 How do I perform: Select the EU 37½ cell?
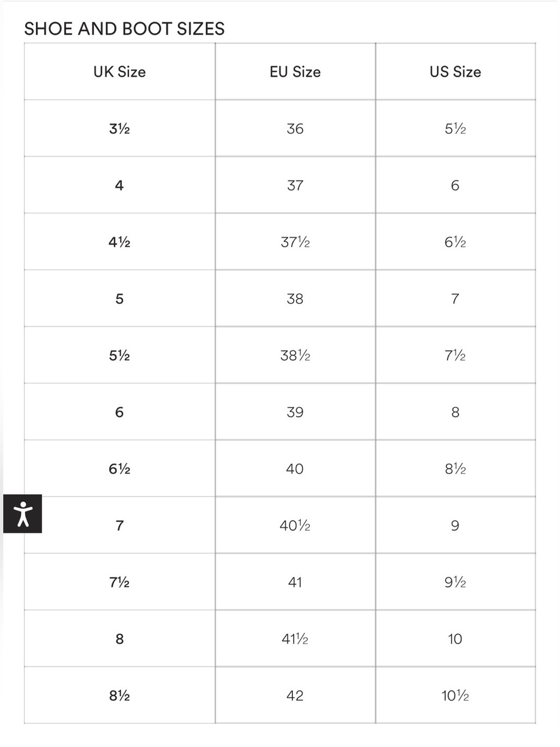coord(295,242)
